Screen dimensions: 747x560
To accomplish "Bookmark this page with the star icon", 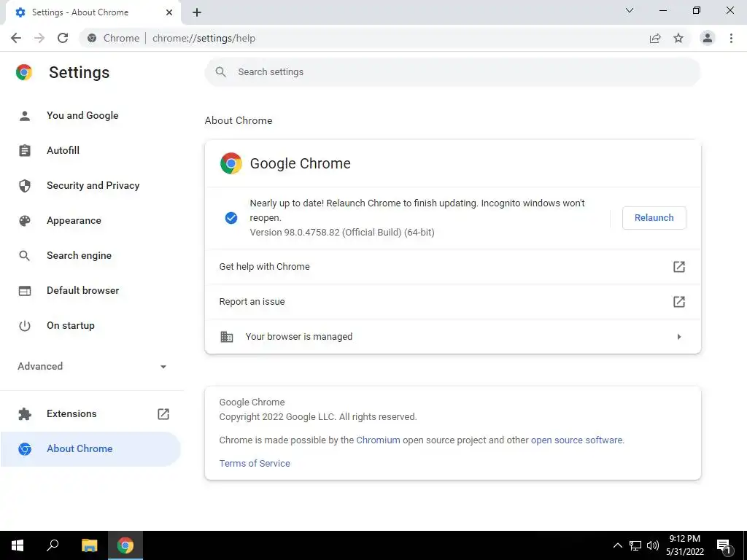I will coord(678,38).
